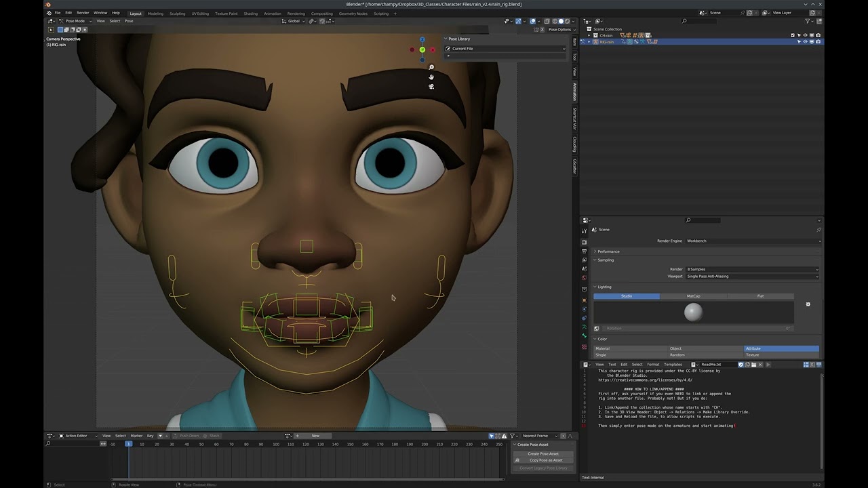Viewport: 868px width, 488px height.
Task: Toggle RIG-rain render camera icon in outliner
Action: (x=818, y=41)
